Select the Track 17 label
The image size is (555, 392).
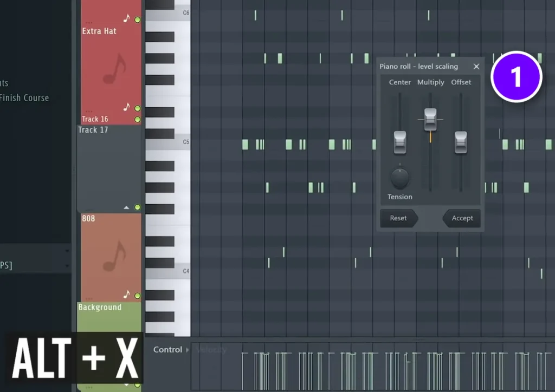[x=93, y=130]
